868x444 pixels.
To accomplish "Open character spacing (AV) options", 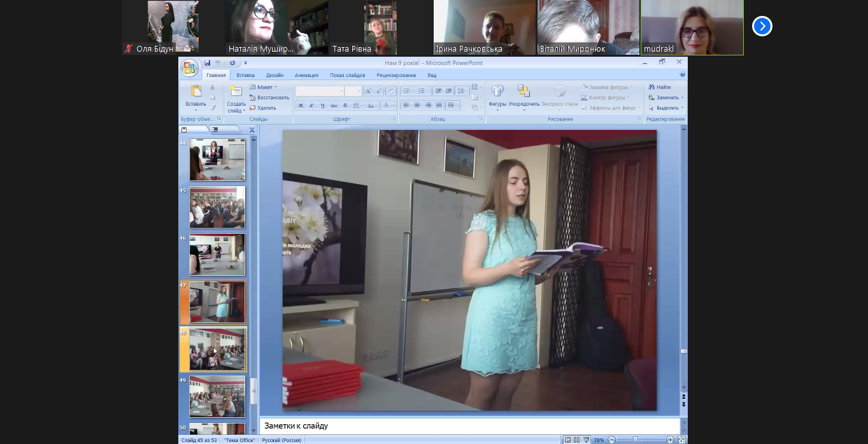I will click(357, 106).
